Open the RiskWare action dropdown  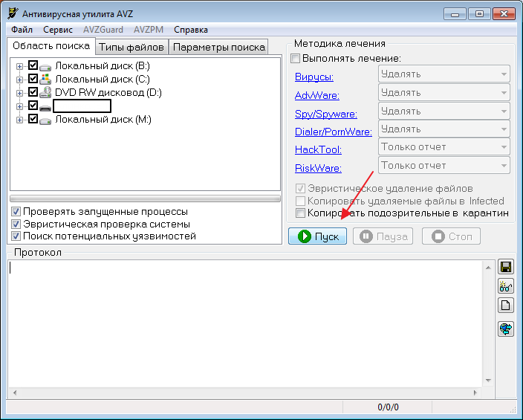(x=444, y=166)
